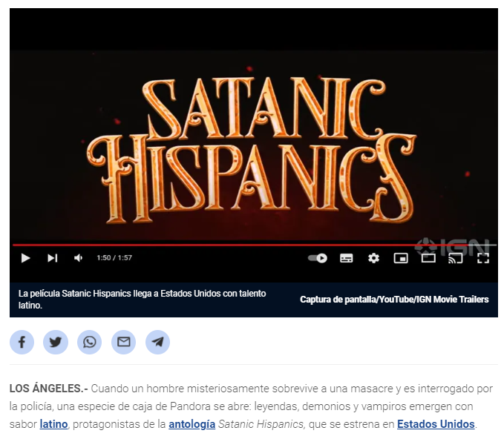This screenshot has width=504, height=439.
Task: Share article via WhatsApp
Action: 90,343
